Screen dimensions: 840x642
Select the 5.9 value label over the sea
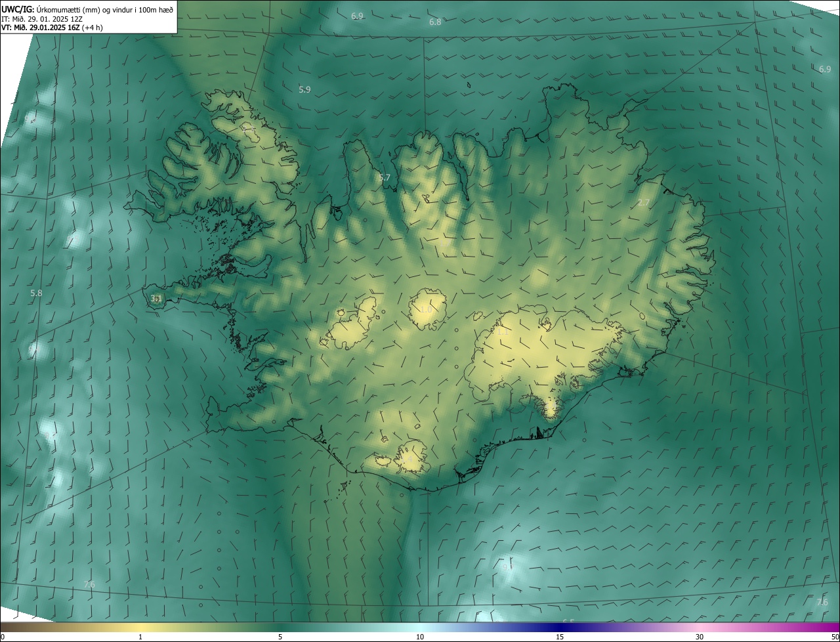[x=304, y=89]
